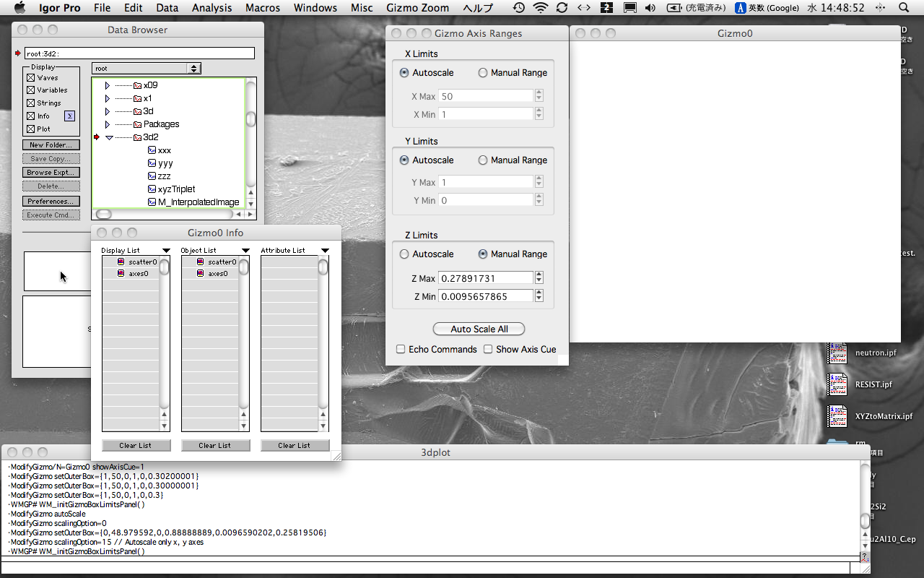
Task: Click the Preferences button in Data Browser
Action: (51, 202)
